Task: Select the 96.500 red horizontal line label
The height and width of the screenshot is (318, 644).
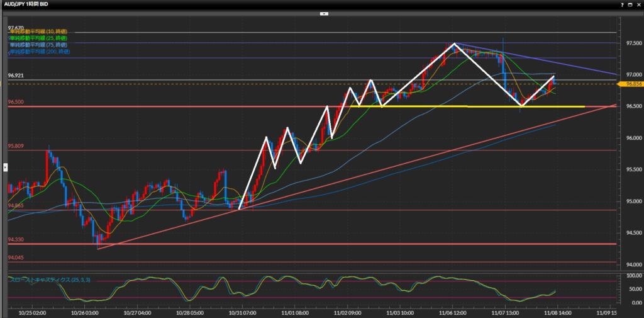Action: point(16,102)
